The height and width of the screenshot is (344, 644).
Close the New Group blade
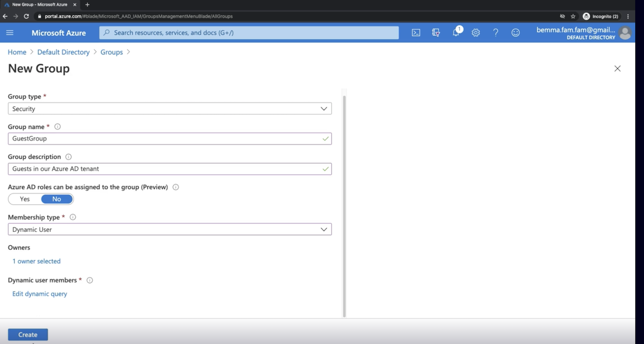(x=617, y=69)
